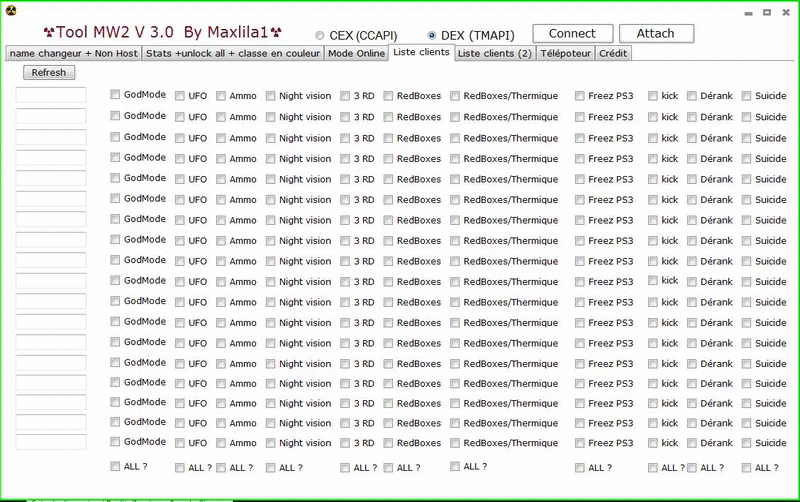
Task: Select the Liste clients tab
Action: 421,52
